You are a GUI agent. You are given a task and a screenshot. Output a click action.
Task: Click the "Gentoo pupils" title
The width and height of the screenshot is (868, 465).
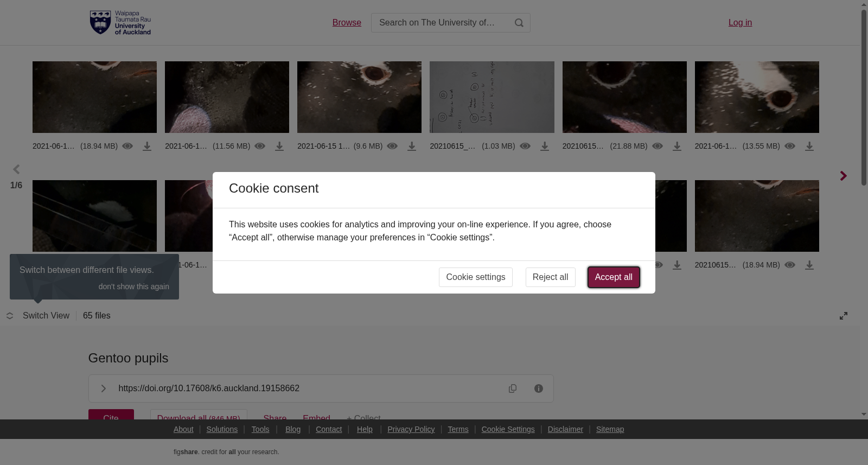click(128, 358)
